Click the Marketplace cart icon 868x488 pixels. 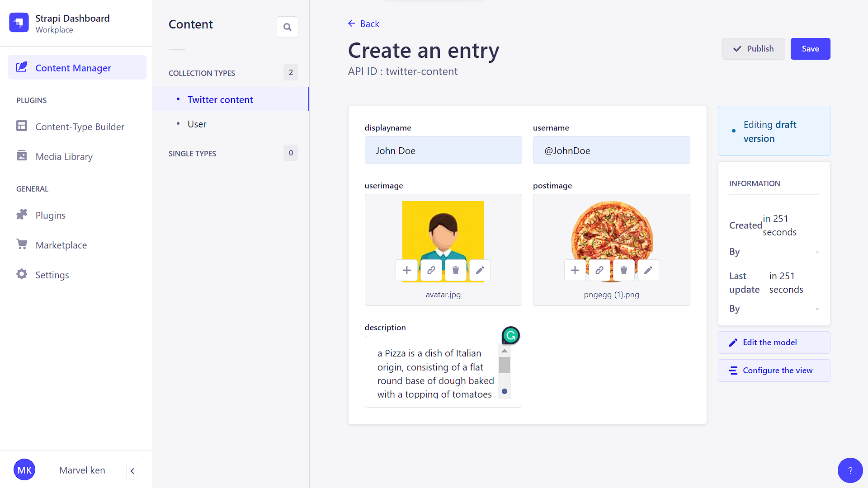(x=22, y=244)
